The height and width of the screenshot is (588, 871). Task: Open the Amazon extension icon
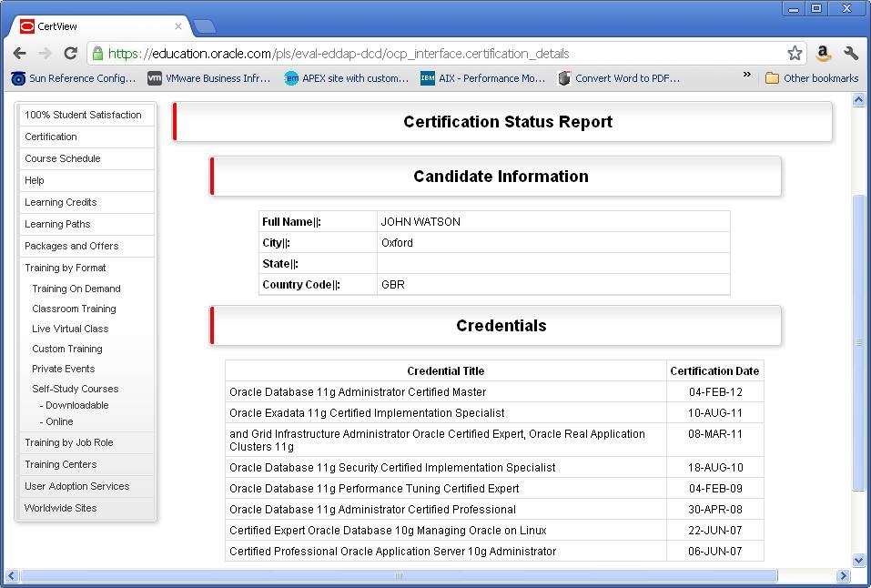pos(824,54)
